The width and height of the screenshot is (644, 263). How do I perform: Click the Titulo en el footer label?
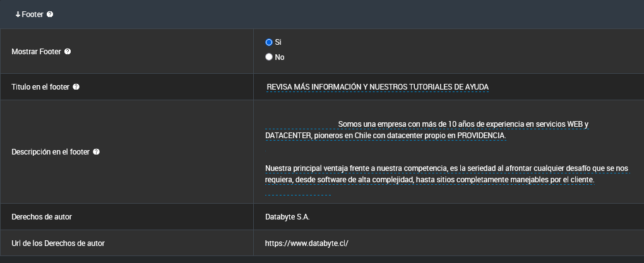click(41, 86)
